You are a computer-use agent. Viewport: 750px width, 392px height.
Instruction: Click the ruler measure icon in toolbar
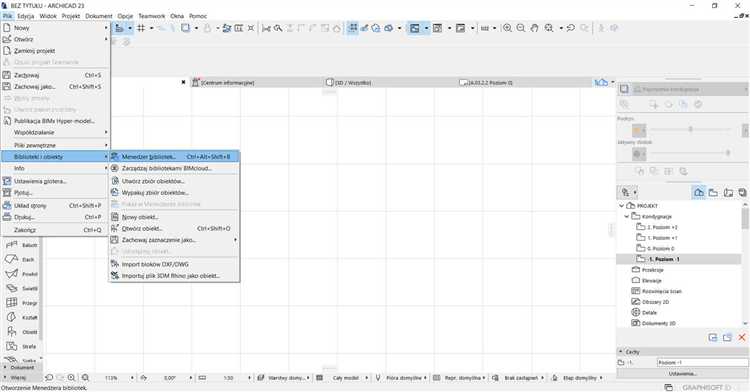coord(485,28)
